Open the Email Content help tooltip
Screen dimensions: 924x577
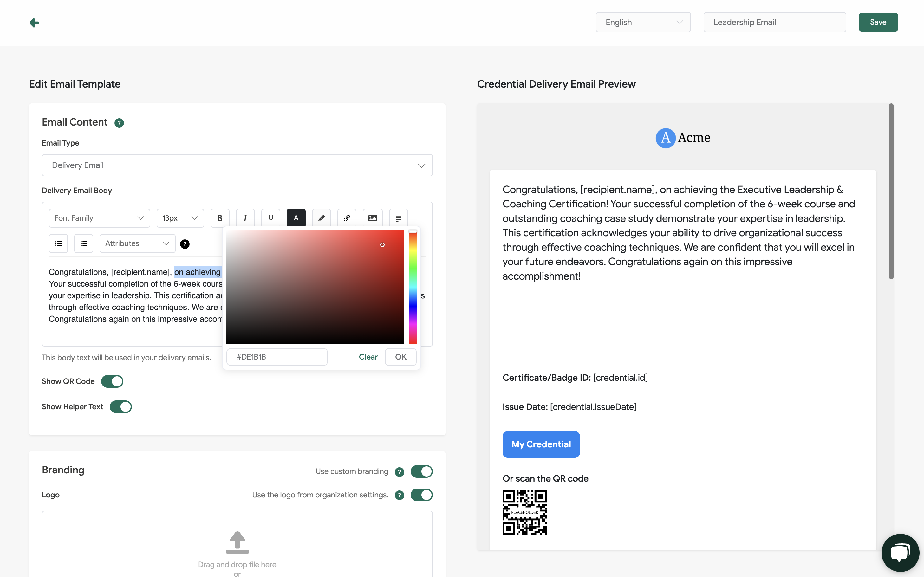click(x=119, y=123)
